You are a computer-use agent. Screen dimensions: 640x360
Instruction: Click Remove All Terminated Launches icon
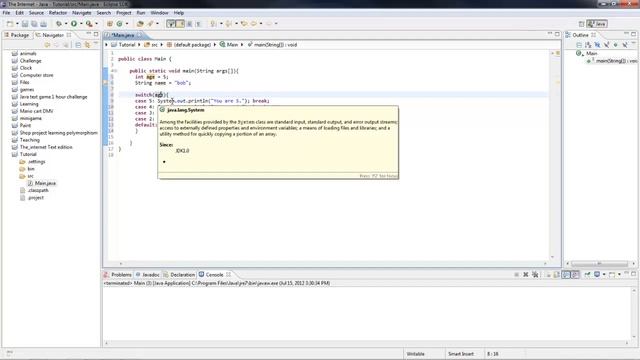point(535,275)
